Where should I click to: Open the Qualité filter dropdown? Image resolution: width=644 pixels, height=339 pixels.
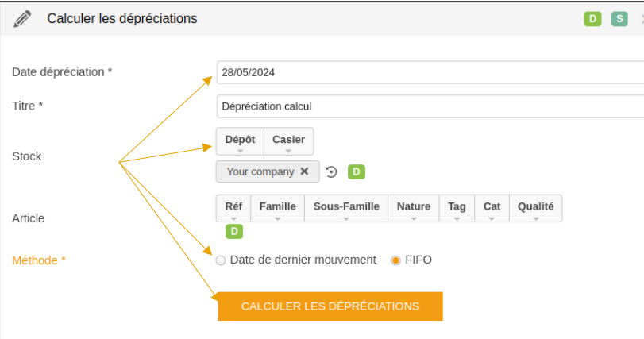535,209
